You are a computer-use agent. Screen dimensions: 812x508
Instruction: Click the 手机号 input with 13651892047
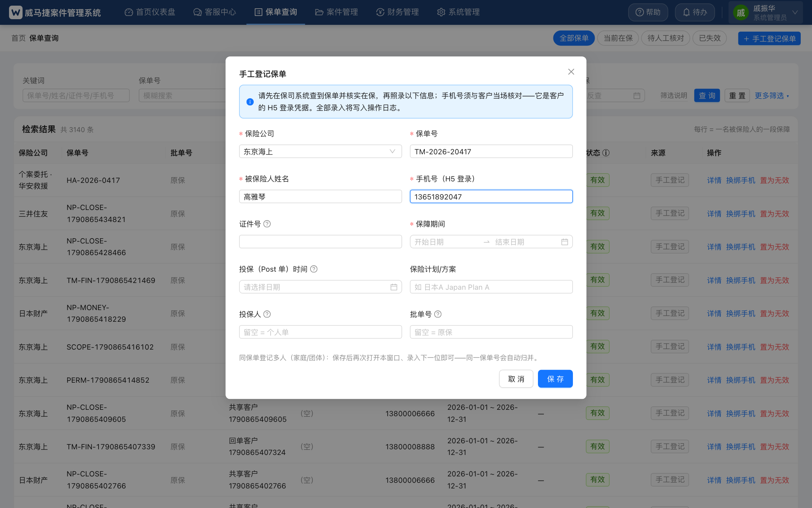(491, 196)
